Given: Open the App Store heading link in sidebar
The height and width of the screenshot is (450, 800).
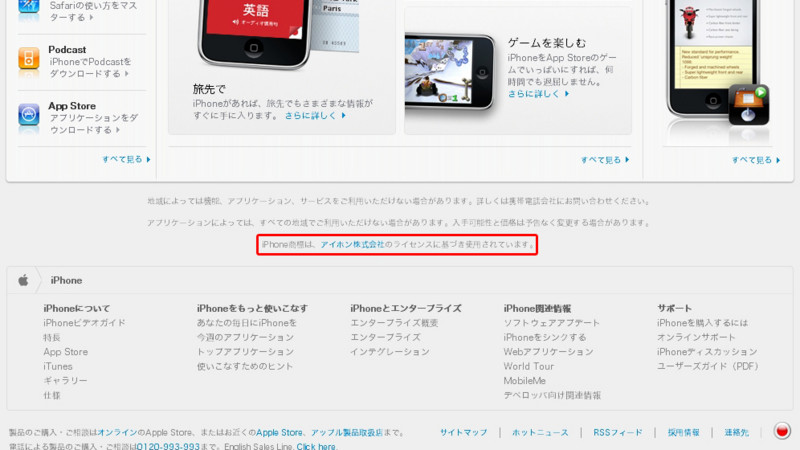Looking at the screenshot, I should (x=72, y=106).
